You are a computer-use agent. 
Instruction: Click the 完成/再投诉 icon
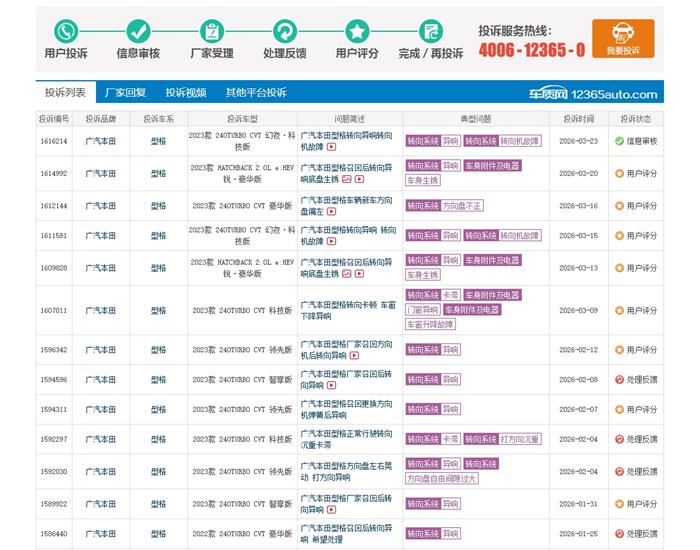coord(430,31)
